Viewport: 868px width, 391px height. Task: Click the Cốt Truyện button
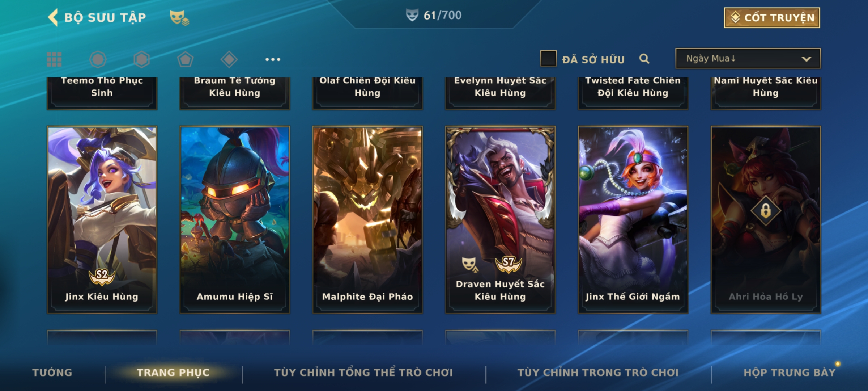click(772, 18)
